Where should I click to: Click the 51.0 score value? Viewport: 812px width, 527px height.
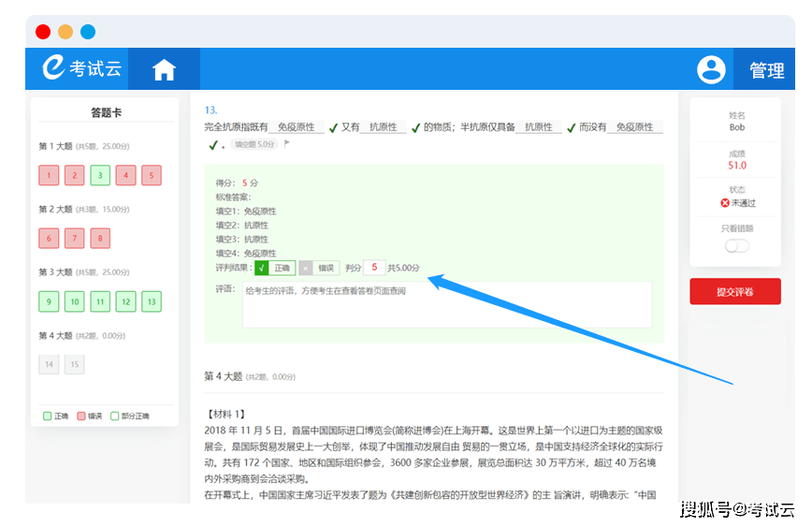(737, 166)
